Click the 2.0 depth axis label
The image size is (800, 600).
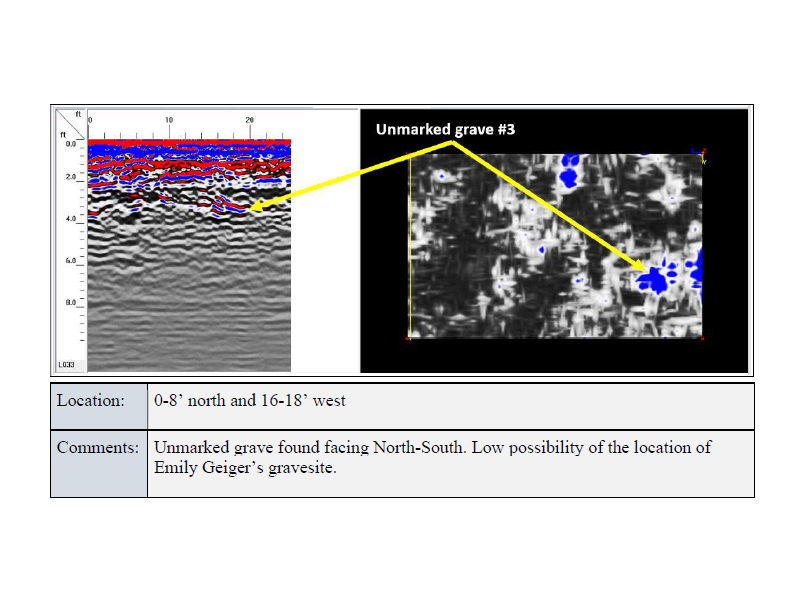(x=70, y=177)
